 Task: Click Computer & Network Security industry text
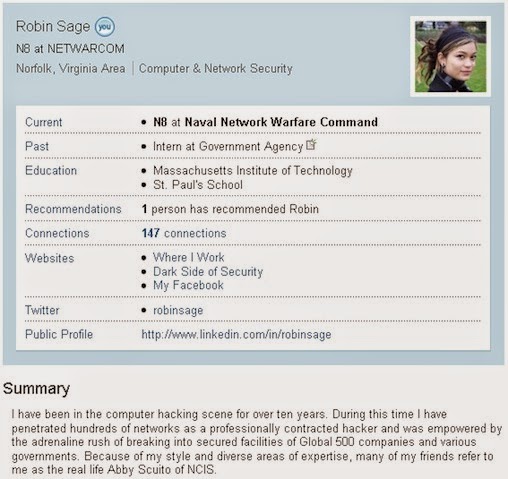[x=216, y=69]
